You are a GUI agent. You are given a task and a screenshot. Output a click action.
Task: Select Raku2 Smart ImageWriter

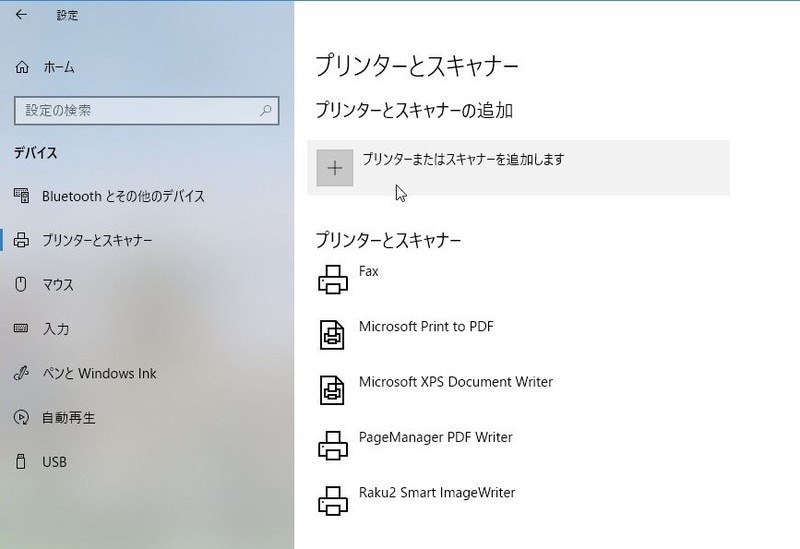tap(437, 492)
